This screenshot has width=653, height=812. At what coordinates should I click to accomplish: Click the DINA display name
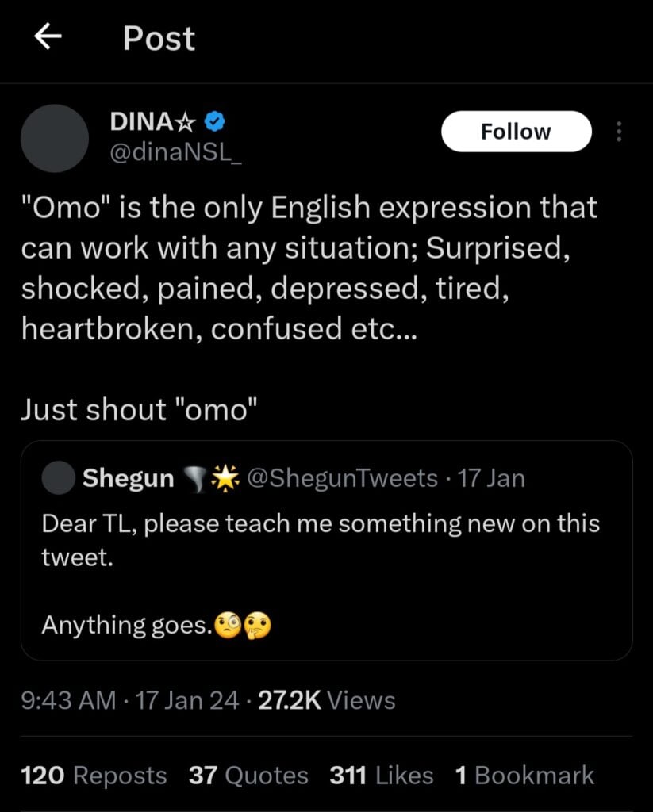pyautogui.click(x=152, y=121)
